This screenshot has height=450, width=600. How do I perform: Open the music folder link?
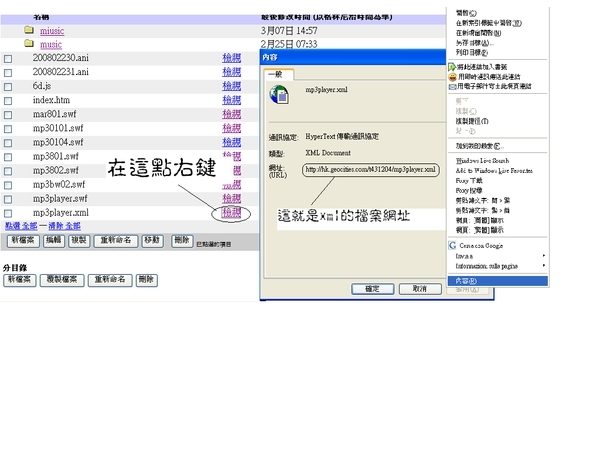click(51, 44)
